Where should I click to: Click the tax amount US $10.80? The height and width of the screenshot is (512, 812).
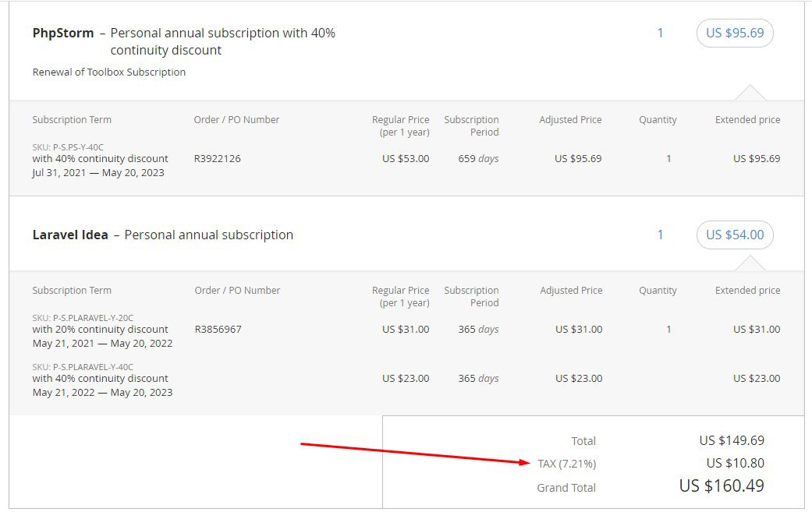(736, 464)
